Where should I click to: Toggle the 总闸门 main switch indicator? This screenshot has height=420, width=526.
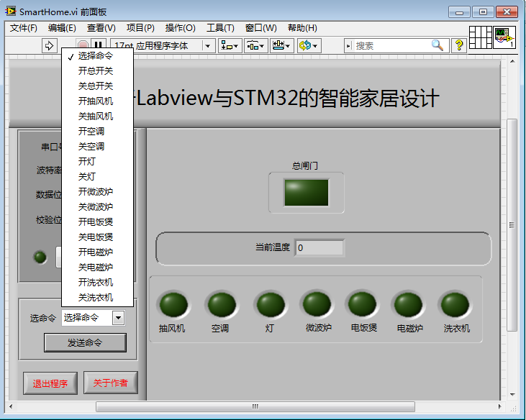coord(307,193)
